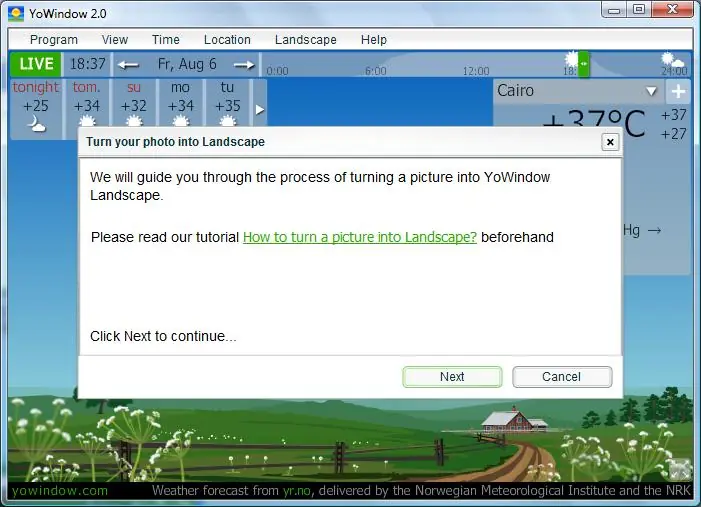Click the 0:00 timeline marker
701x507 pixels.
[277, 71]
